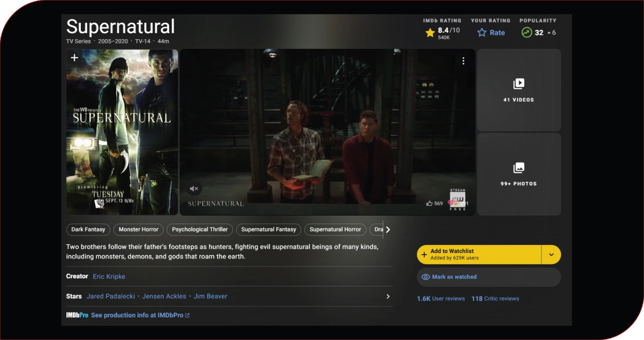Click the gold IMDb rating star
The height and width of the screenshot is (340, 644).
[430, 33]
